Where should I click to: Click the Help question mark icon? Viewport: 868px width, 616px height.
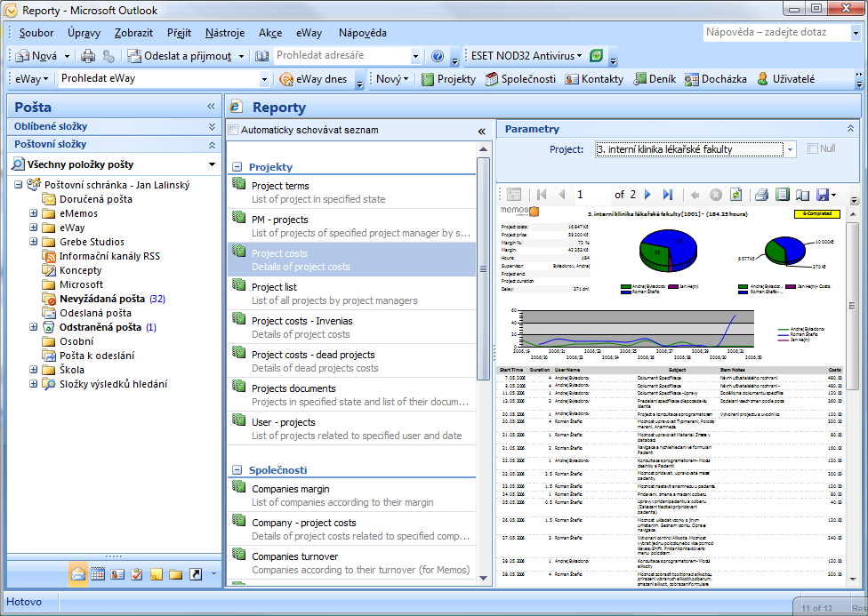tap(438, 56)
